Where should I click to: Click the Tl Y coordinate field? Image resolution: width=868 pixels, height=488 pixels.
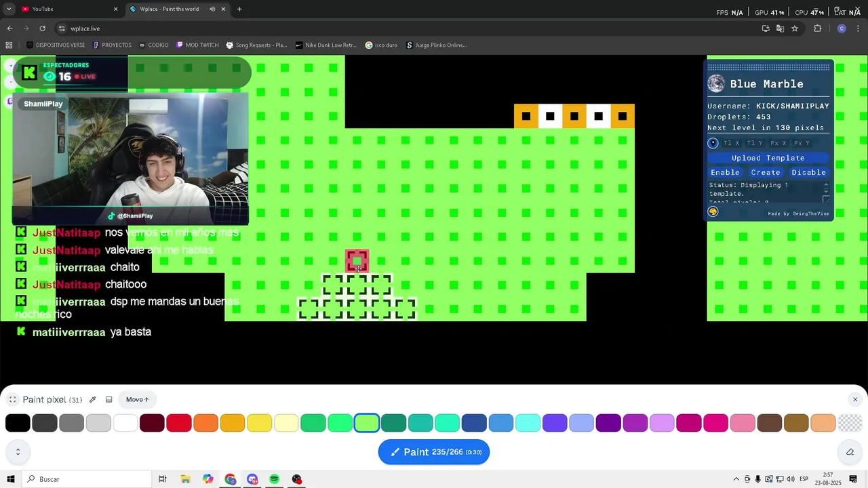[x=755, y=143]
